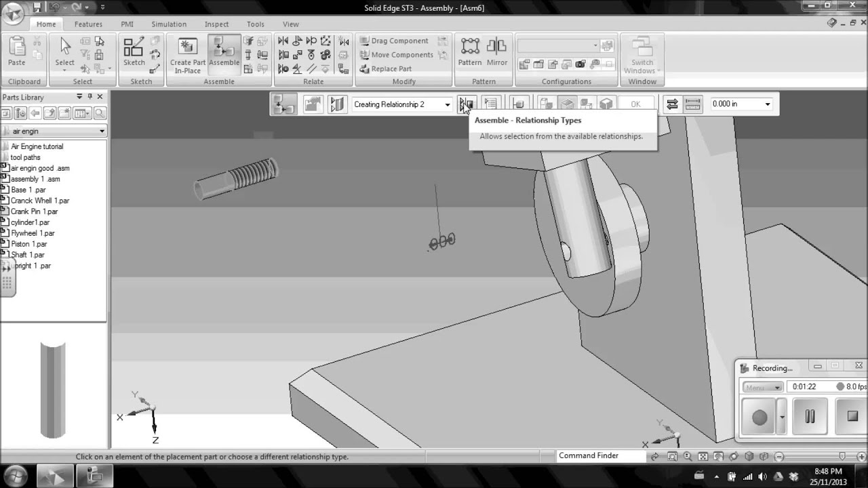The height and width of the screenshot is (488, 868).
Task: Click the Parts Library search icon
Action: pyautogui.click(x=100, y=113)
